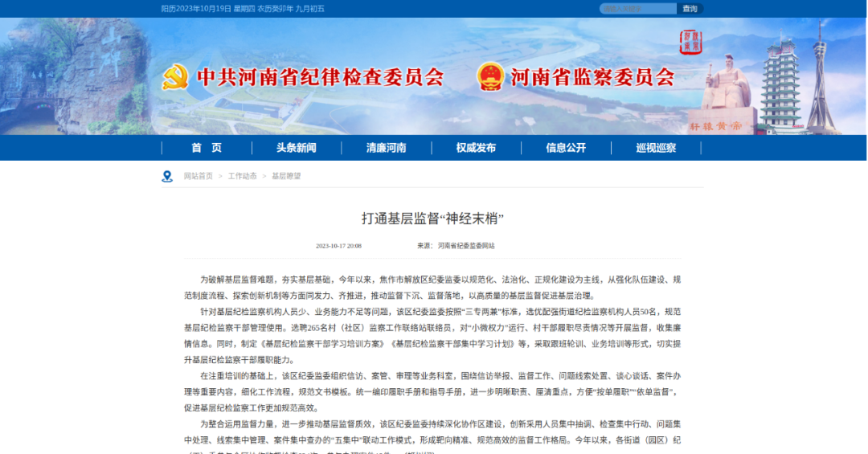Click the 基层瞭望 breadcrumb link
The height and width of the screenshot is (454, 868).
click(x=286, y=176)
